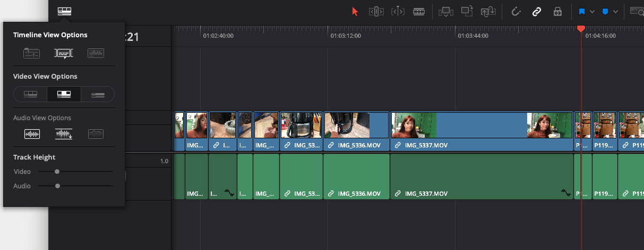Choose Simple video view option
Viewport: 644px width, 250px height.
[x=98, y=94]
